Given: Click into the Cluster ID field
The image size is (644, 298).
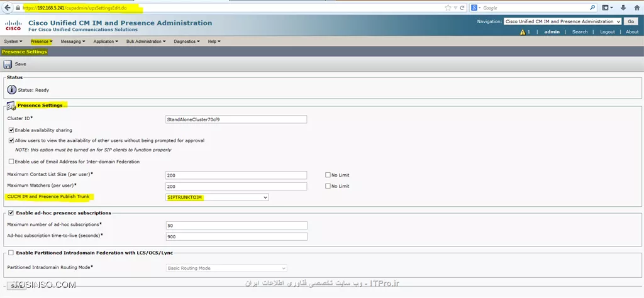Looking at the screenshot, I should click(x=236, y=119).
